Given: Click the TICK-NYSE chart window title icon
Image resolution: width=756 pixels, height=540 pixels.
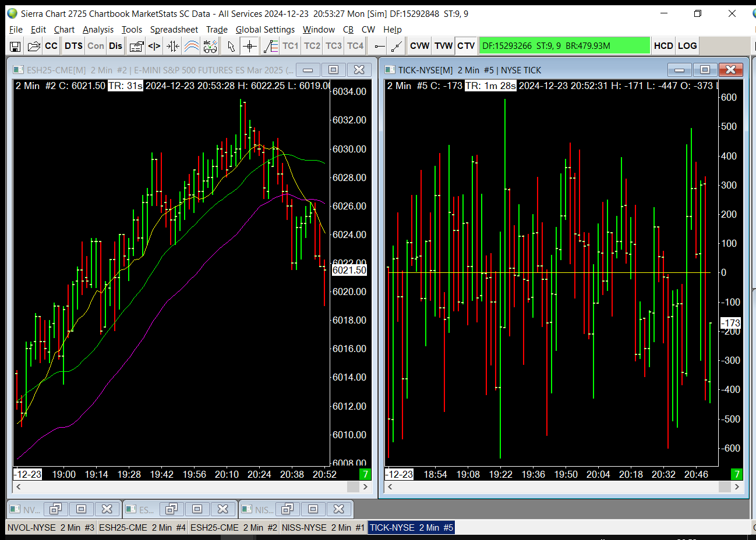Looking at the screenshot, I should click(390, 70).
